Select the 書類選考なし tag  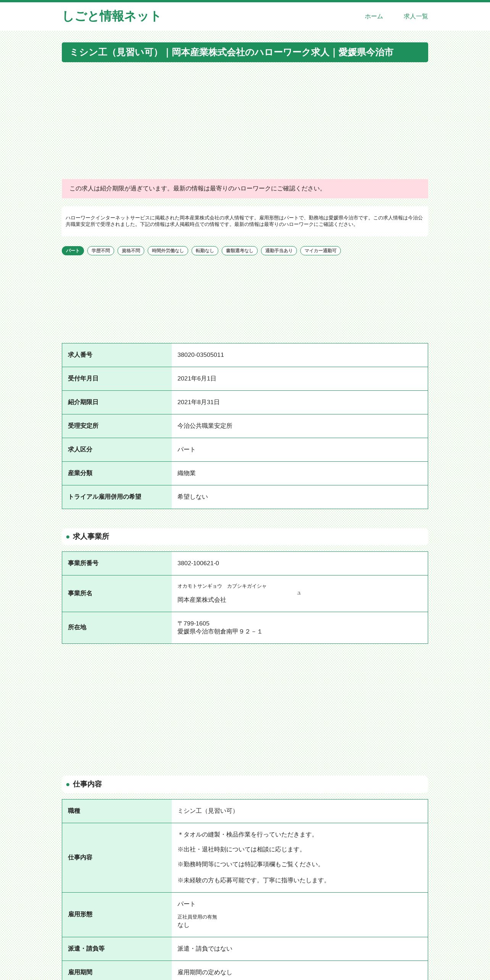click(x=240, y=251)
